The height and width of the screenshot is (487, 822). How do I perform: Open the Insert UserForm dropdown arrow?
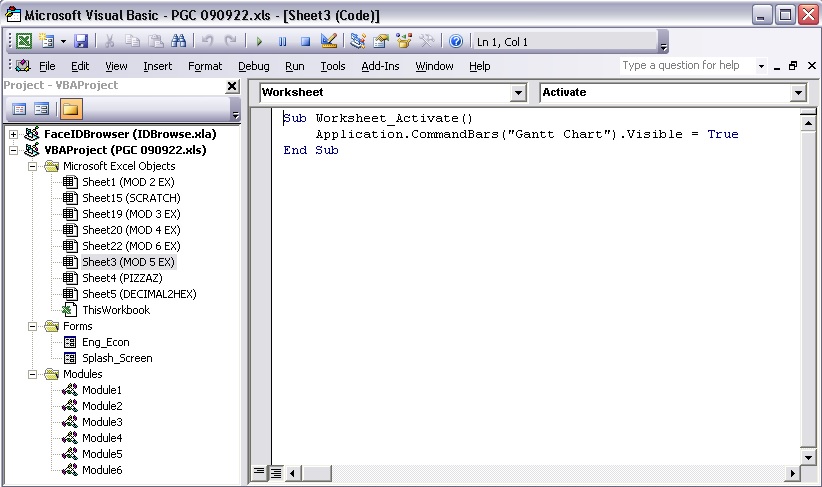(x=63, y=41)
